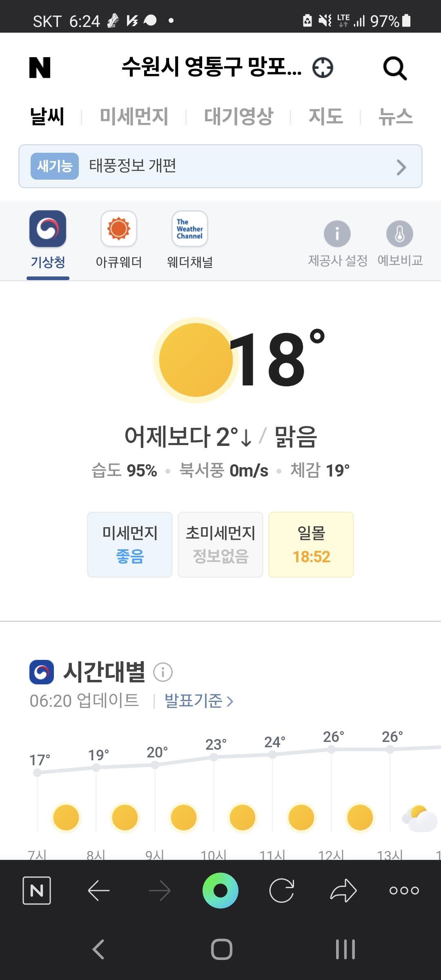Tap the green circle Naver home button
This screenshot has width=441, height=980.
point(220,890)
